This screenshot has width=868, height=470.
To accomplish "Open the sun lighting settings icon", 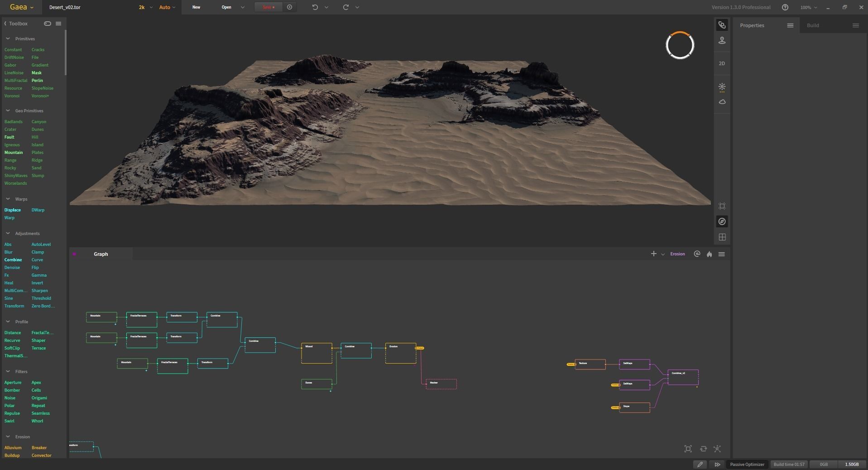I will pyautogui.click(x=722, y=86).
